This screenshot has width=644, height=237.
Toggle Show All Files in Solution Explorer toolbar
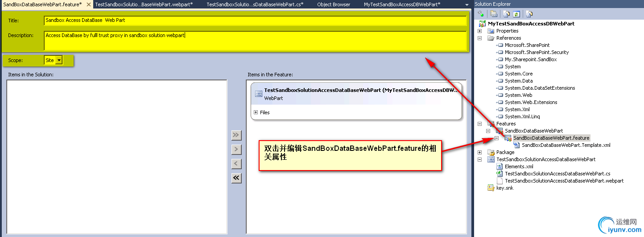coord(507,14)
